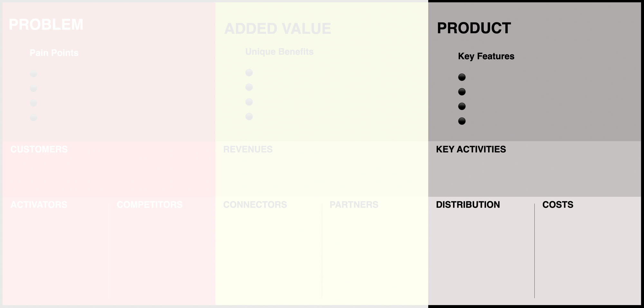Screen dimensions: 644x308
Task: Select the Unique Benefits subtitle
Action: [x=279, y=52]
